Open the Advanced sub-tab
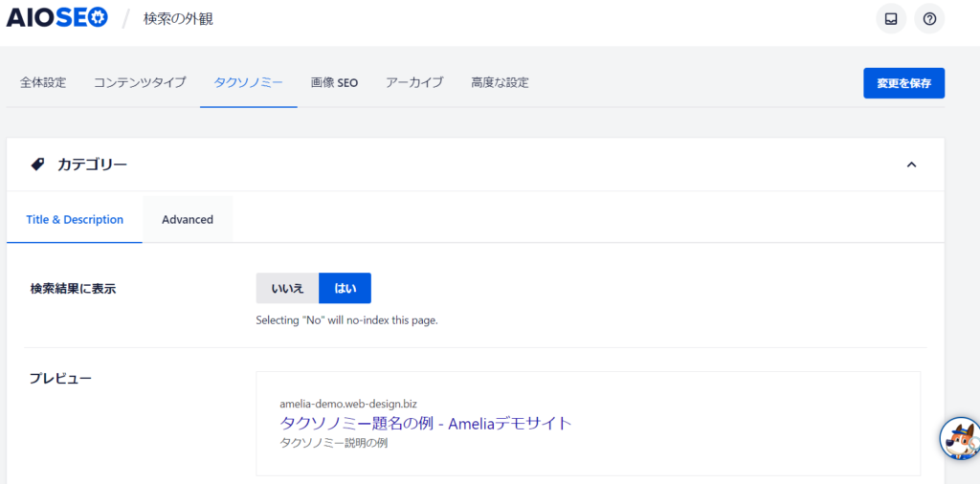Viewport: 980px width, 484px height. pyautogui.click(x=188, y=219)
